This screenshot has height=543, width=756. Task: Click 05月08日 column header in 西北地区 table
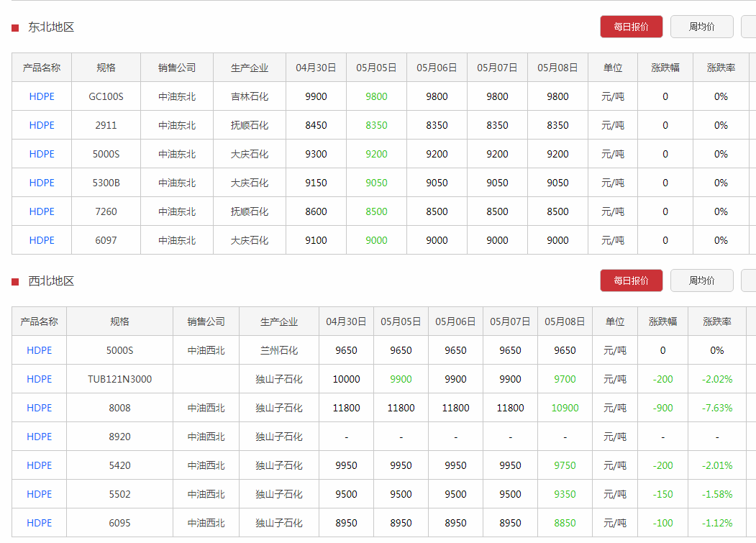[565, 321]
